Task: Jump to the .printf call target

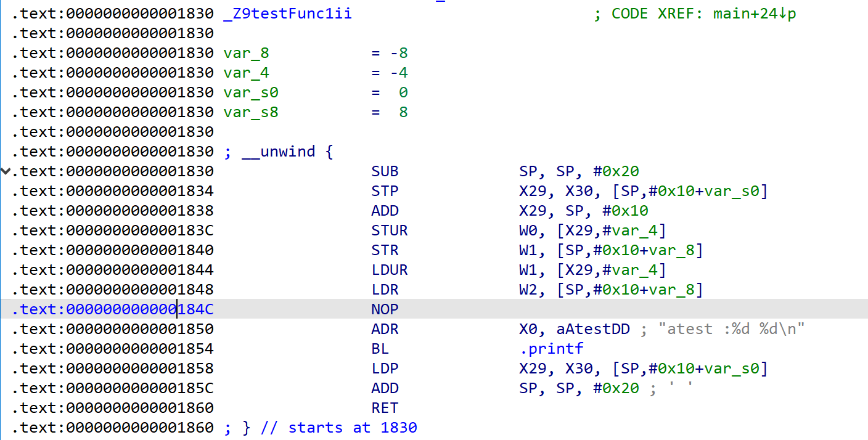Action: pos(552,349)
